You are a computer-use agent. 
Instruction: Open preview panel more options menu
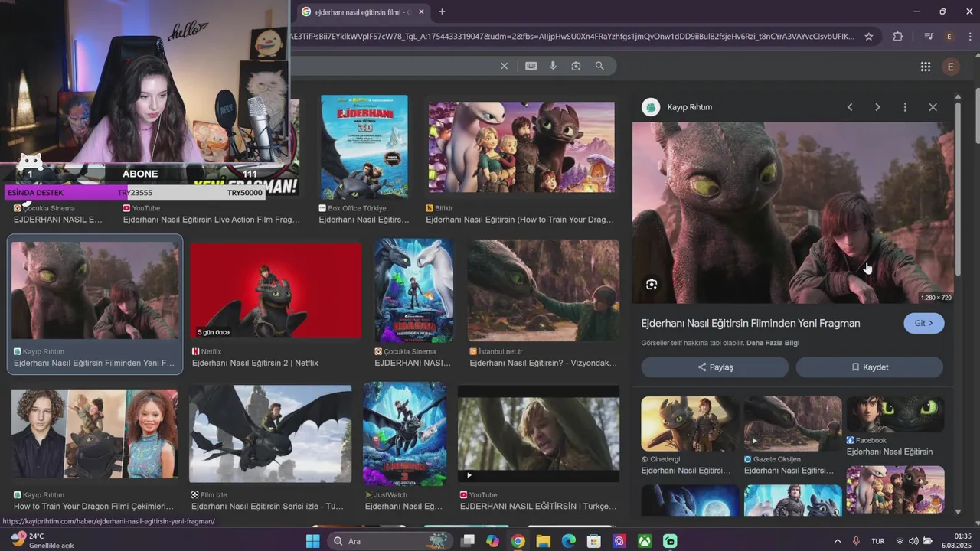[905, 107]
